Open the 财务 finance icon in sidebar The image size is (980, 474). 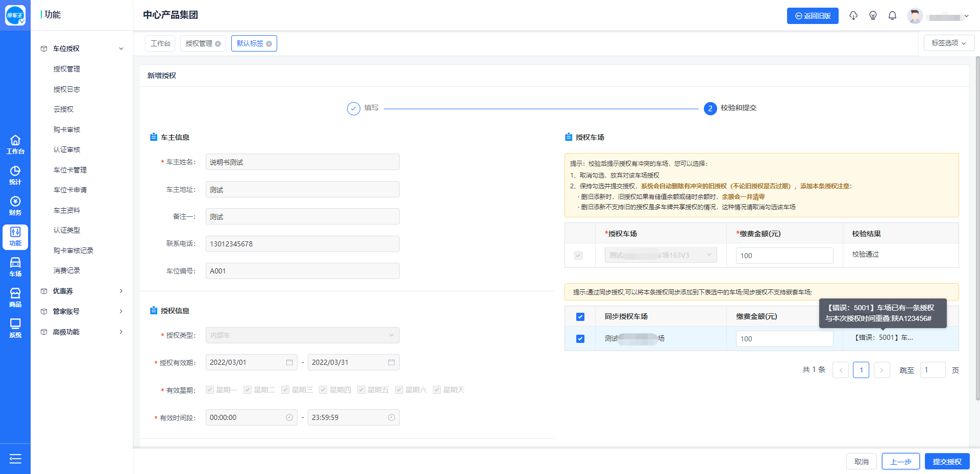(15, 206)
